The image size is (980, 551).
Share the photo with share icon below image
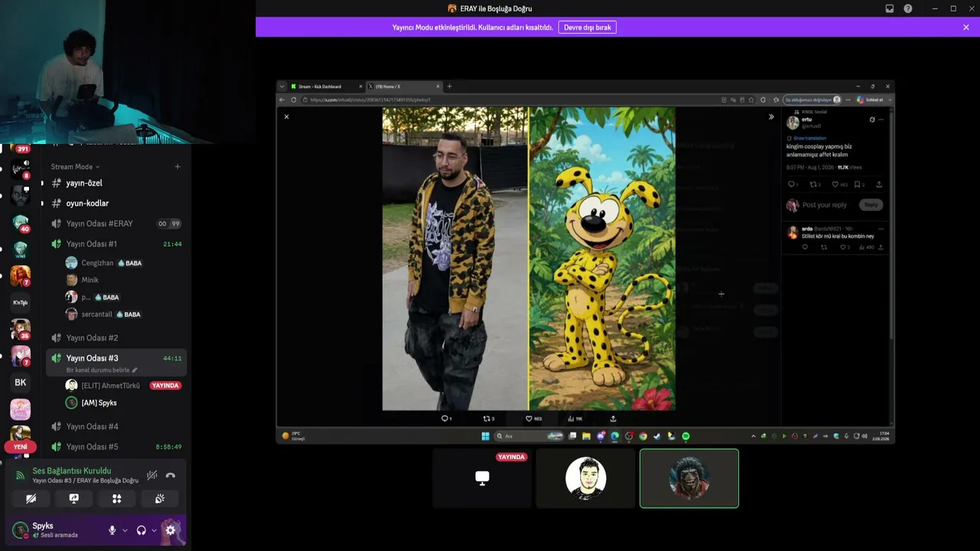(x=612, y=419)
